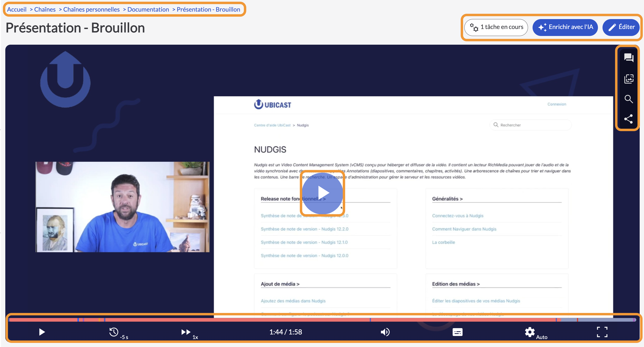Click the play icon in control bar
644x347 pixels.
42,332
